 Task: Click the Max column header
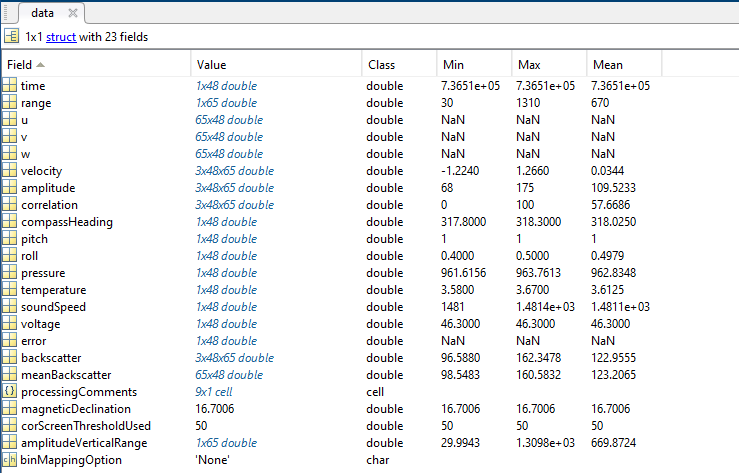pos(549,65)
